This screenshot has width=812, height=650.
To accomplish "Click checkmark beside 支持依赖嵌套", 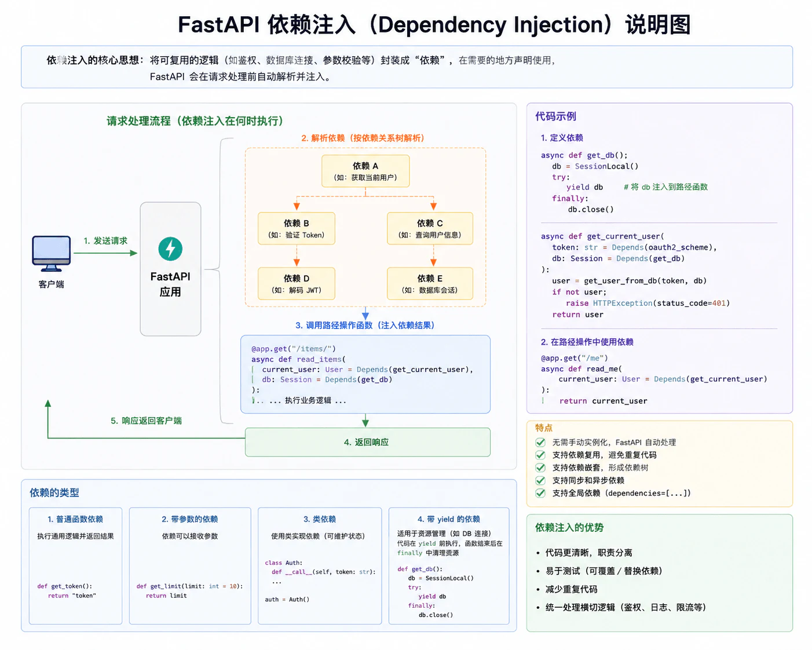I will 540,468.
